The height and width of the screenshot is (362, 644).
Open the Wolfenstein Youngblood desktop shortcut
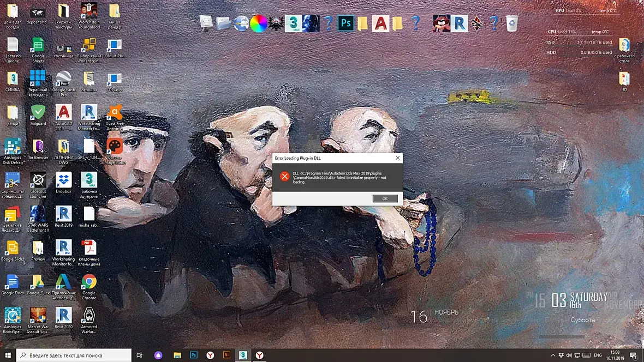[89, 16]
